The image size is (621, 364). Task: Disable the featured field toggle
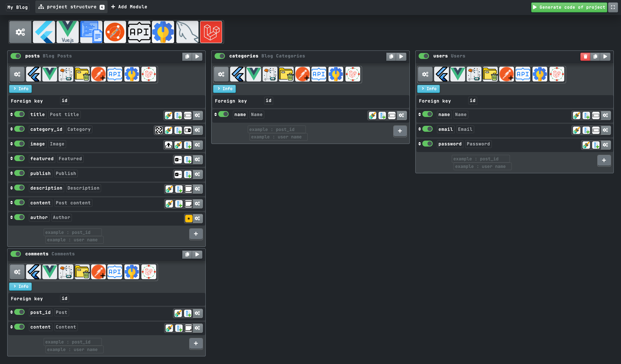tap(19, 158)
